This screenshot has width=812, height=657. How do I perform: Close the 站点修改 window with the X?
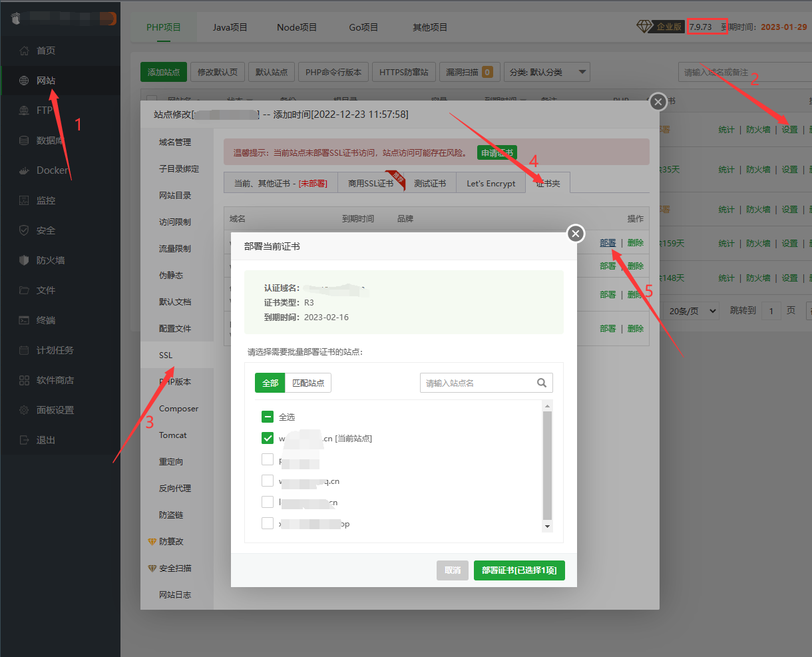point(658,101)
